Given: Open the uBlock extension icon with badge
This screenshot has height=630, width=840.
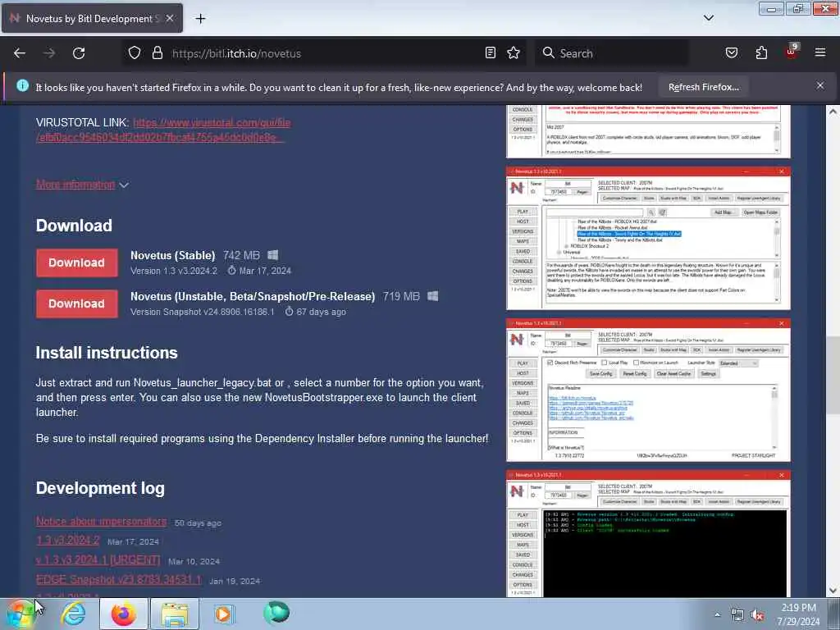Looking at the screenshot, I should tap(792, 52).
